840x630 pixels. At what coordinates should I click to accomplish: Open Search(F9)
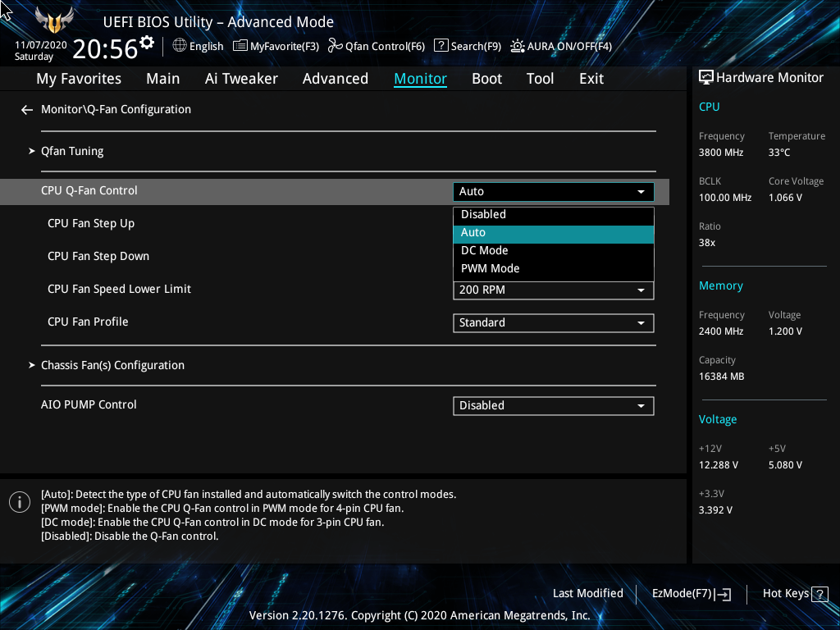click(467, 46)
